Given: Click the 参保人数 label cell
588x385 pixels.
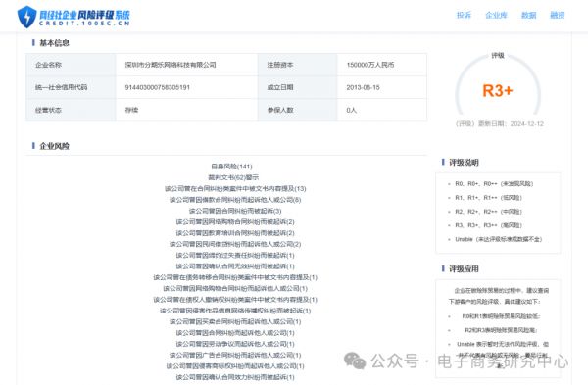Looking at the screenshot, I should pyautogui.click(x=297, y=110).
